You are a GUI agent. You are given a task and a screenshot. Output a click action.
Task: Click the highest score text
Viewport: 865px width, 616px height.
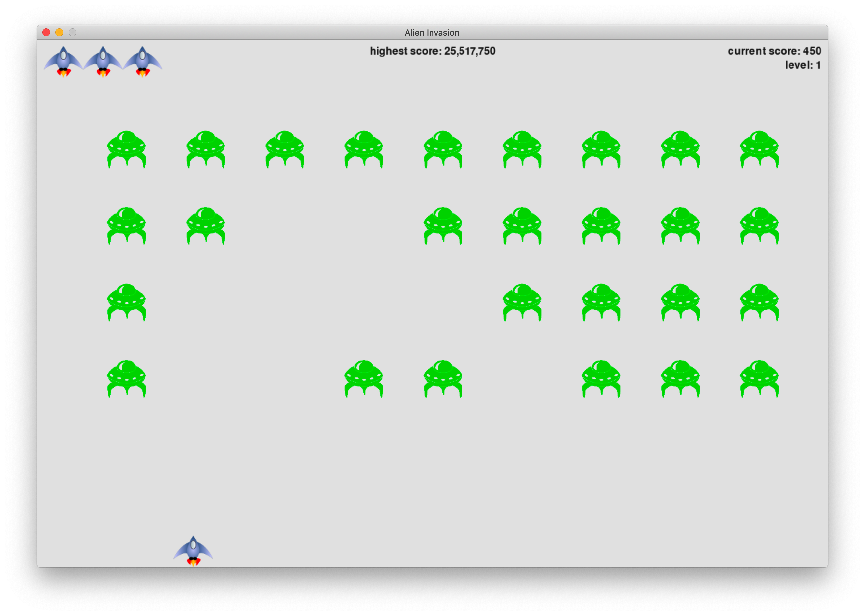[x=432, y=51]
